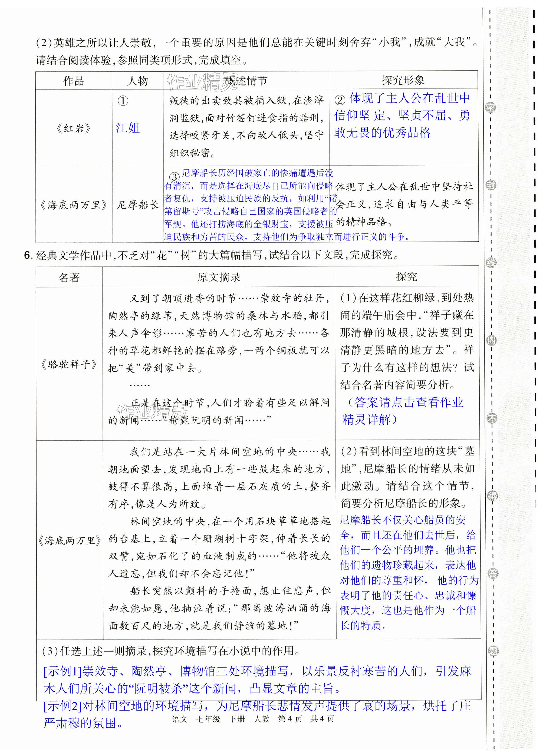Viewport: 543px width, 756px height.
Task: Click the blue 江姐 answer text
Action: [128, 128]
